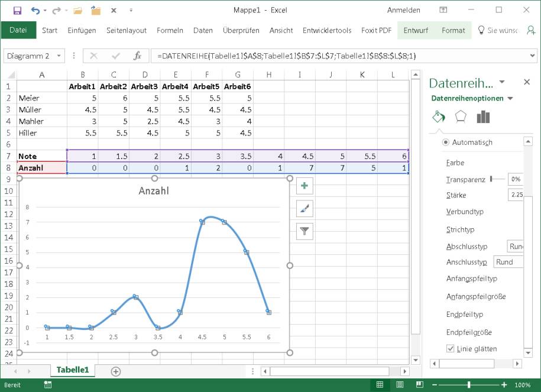The image size is (541, 392).
Task: Open the name box dropdown for Diagramm 2
Action: click(59, 56)
